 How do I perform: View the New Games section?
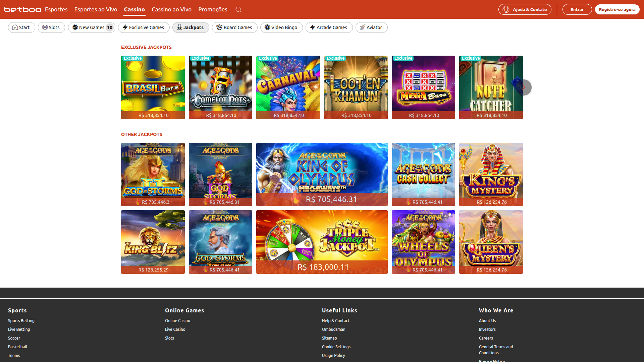coord(92,27)
